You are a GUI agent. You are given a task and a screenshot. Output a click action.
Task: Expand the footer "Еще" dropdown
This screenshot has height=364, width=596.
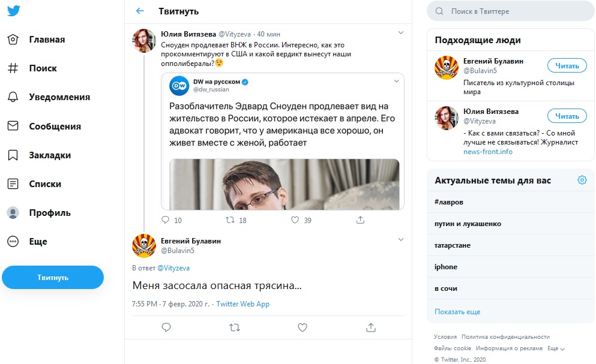pos(556,348)
